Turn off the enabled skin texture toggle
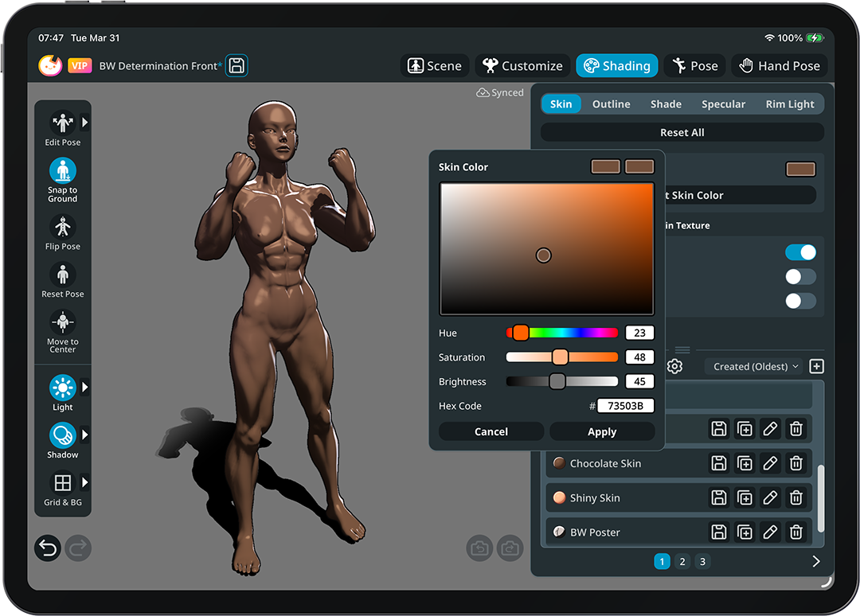This screenshot has height=616, width=860. [x=800, y=252]
